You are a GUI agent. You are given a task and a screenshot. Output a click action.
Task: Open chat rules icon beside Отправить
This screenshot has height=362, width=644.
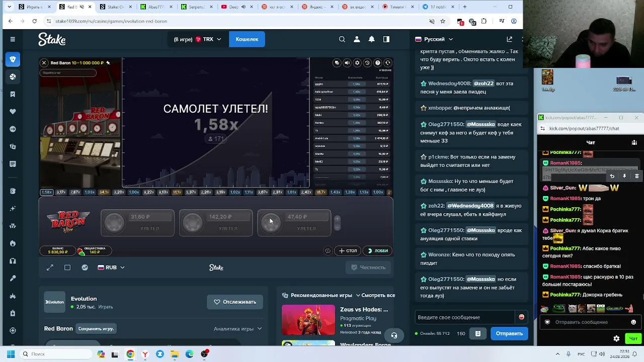click(x=478, y=333)
